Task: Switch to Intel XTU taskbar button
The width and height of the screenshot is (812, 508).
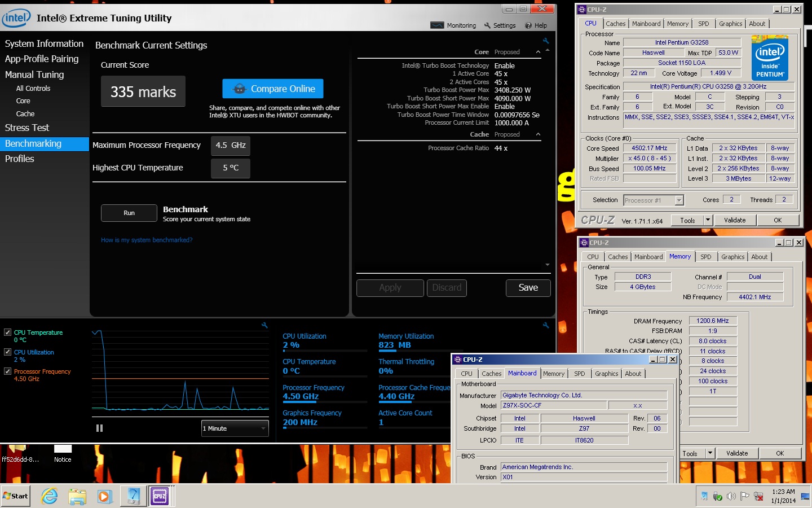Action: click(x=133, y=496)
